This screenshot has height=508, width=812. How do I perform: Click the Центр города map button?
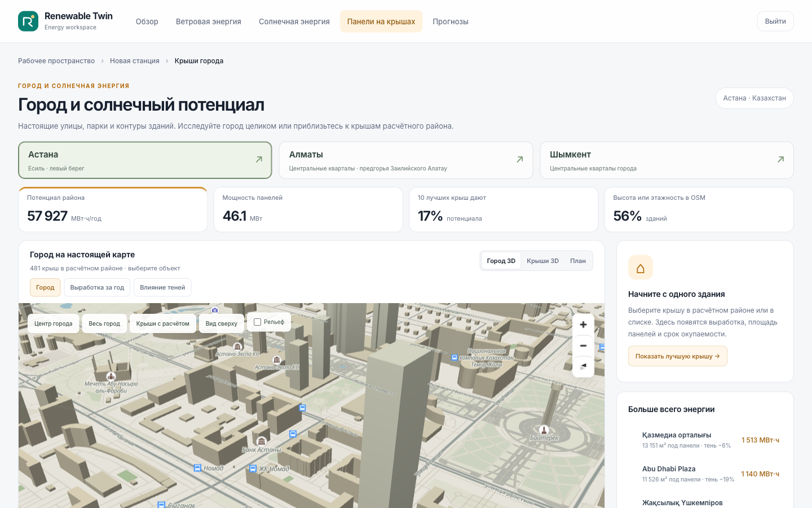54,323
